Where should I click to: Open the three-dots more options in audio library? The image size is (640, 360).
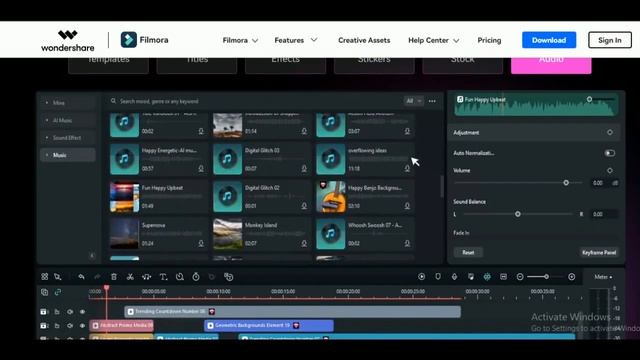pos(432,101)
